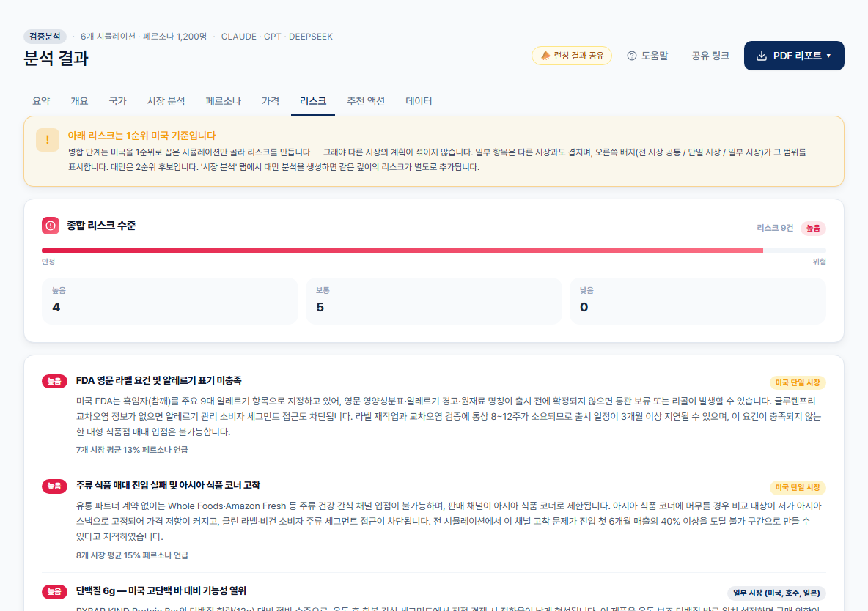
Task: Click the 일부 시장 (미국, 호주, 일본) tag
Action: tap(776, 593)
